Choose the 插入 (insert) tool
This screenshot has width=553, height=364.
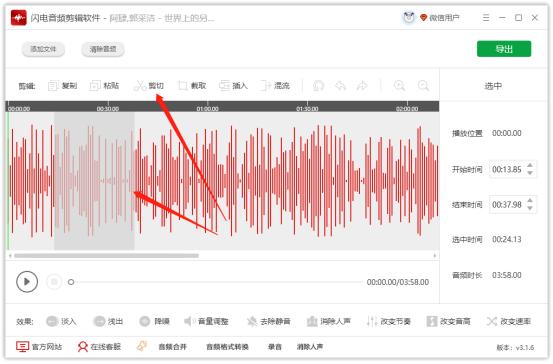[x=233, y=86]
